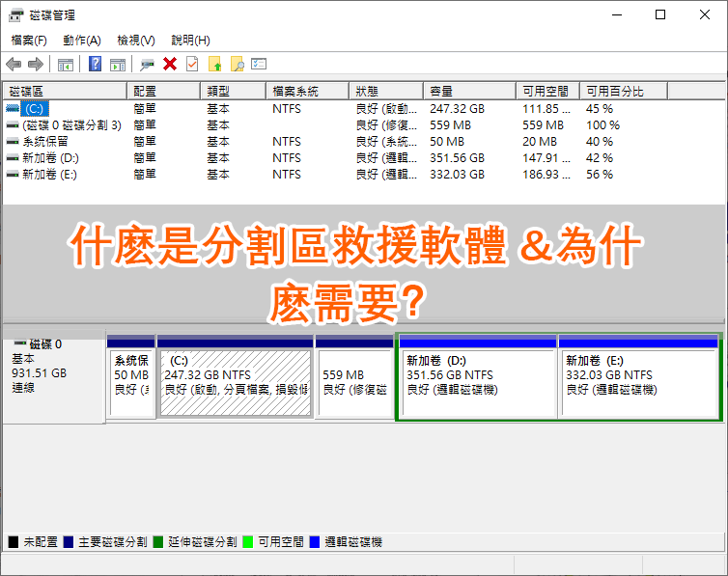
Task: Click the 332.03 GB capacity cell
Action: [x=457, y=175]
